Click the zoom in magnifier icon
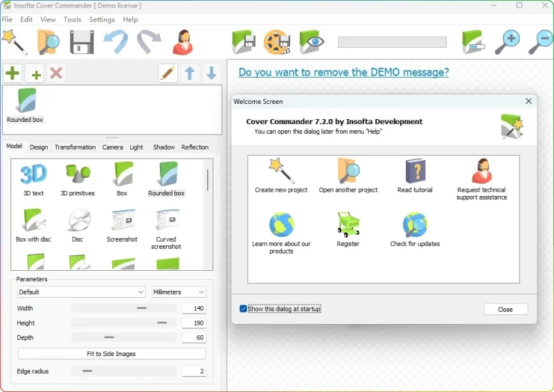The height and width of the screenshot is (392, 554). tap(507, 42)
